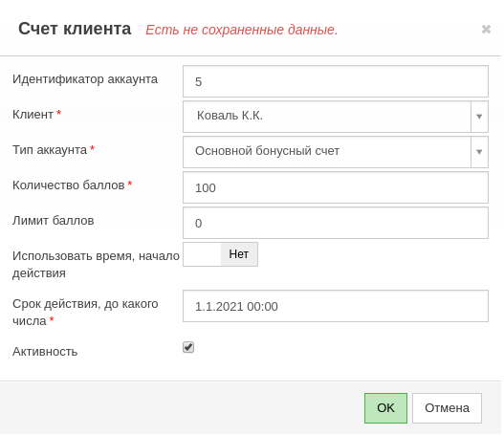Confirm with the OK button
504x435 pixels.
[385, 408]
